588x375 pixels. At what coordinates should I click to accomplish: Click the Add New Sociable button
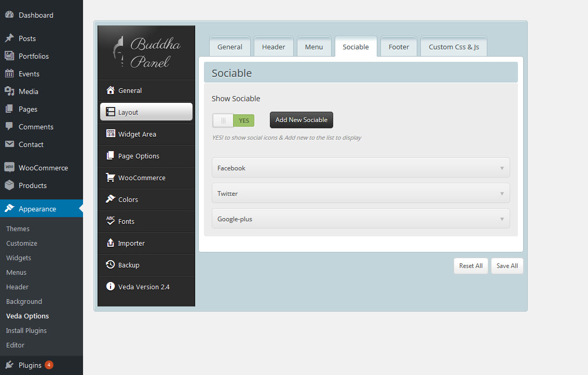tap(302, 120)
